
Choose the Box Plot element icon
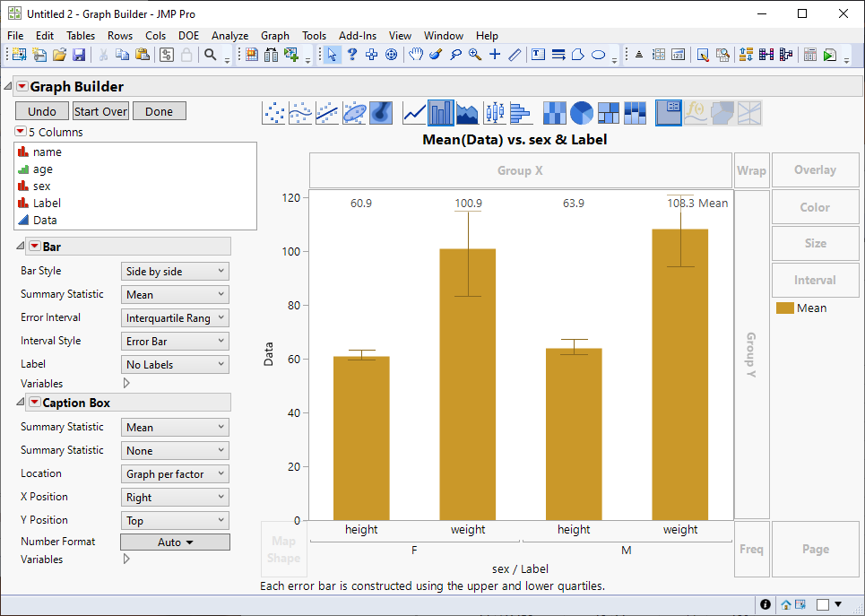495,112
